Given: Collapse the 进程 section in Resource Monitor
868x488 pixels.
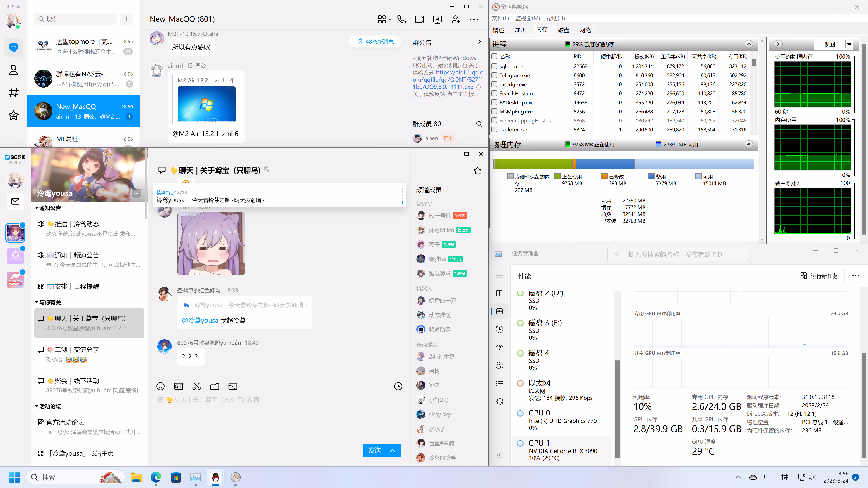Looking at the screenshot, I should 748,44.
